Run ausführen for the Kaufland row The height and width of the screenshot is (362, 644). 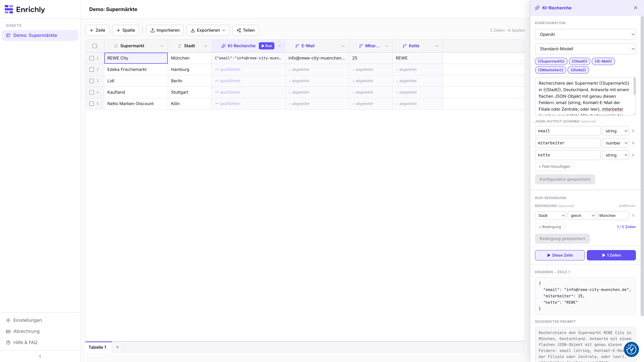tap(228, 92)
